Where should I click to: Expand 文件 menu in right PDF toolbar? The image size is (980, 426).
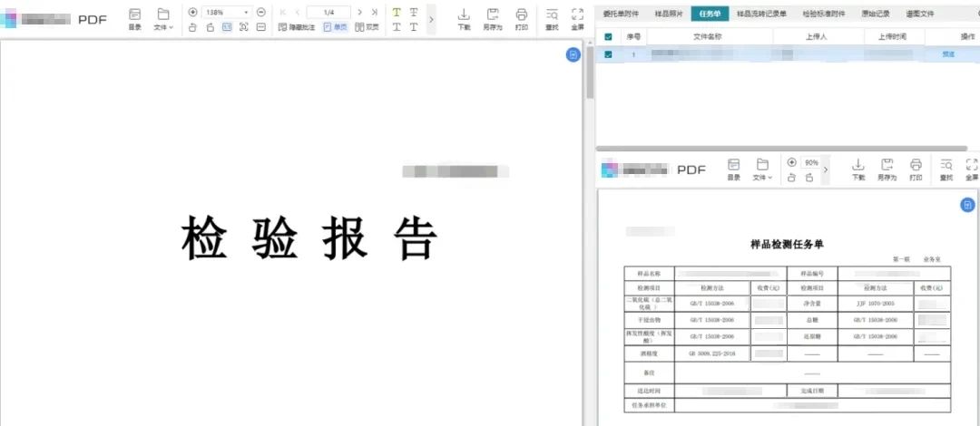[763, 169]
